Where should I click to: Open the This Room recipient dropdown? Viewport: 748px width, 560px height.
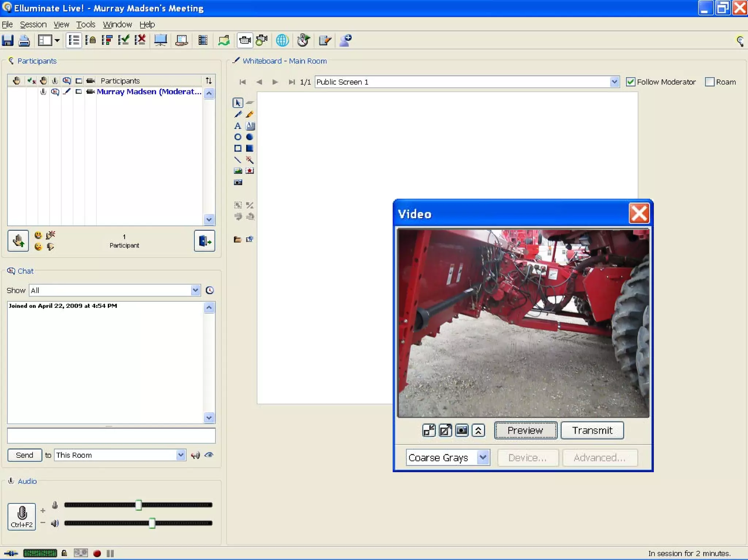[x=180, y=455]
